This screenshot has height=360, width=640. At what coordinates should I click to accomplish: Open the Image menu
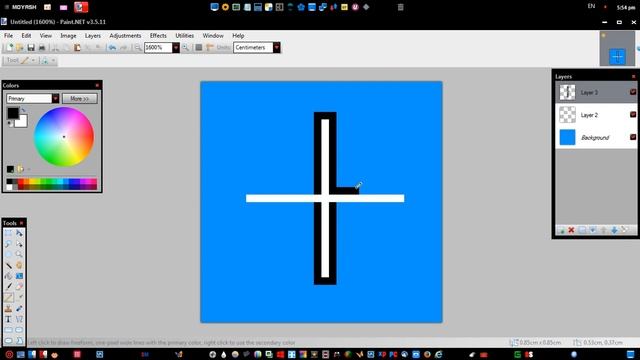68,36
